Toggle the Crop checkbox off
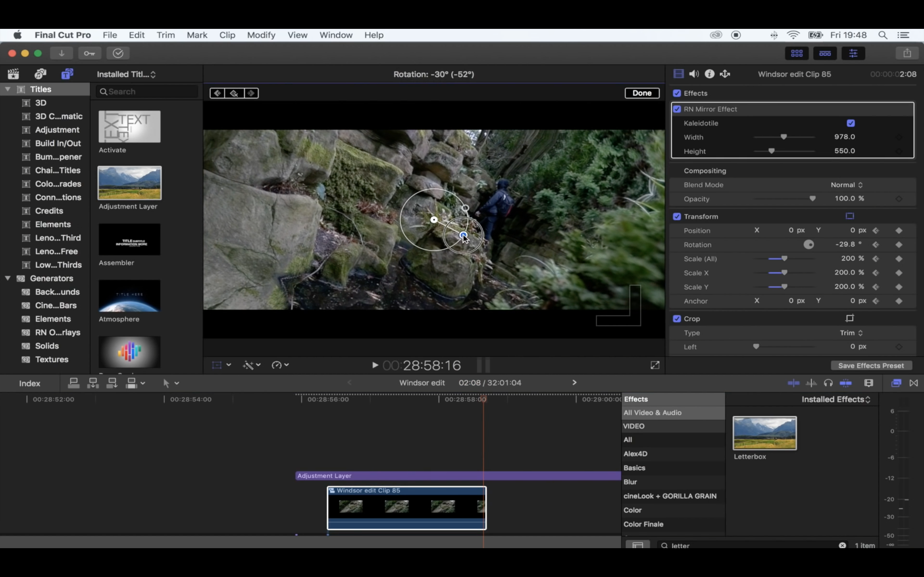Image resolution: width=924 pixels, height=577 pixels. click(x=677, y=319)
